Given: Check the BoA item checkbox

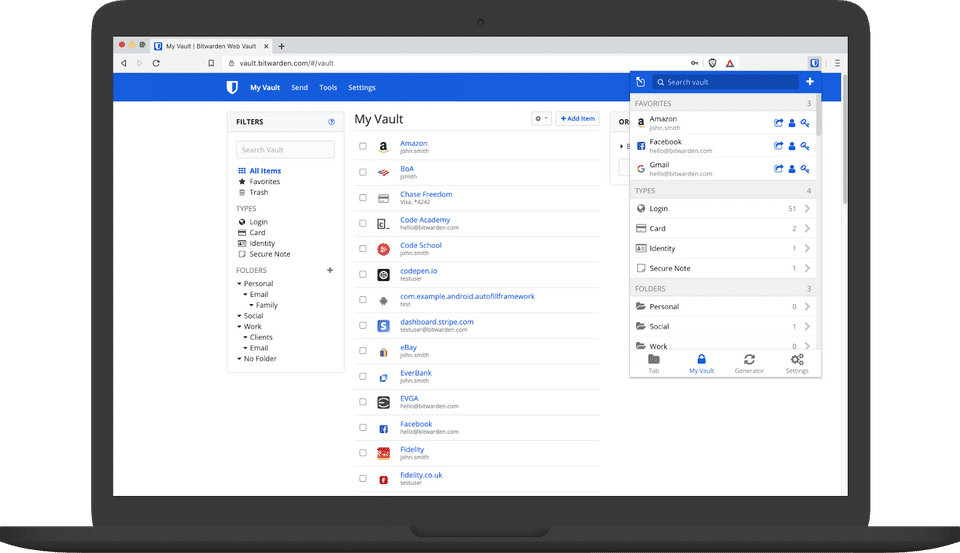Looking at the screenshot, I should tap(362, 172).
